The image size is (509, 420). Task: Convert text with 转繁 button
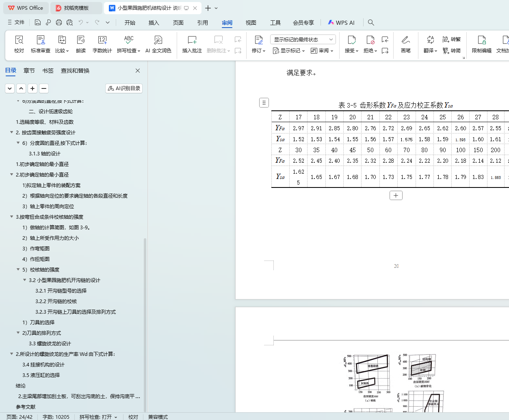coord(452,39)
